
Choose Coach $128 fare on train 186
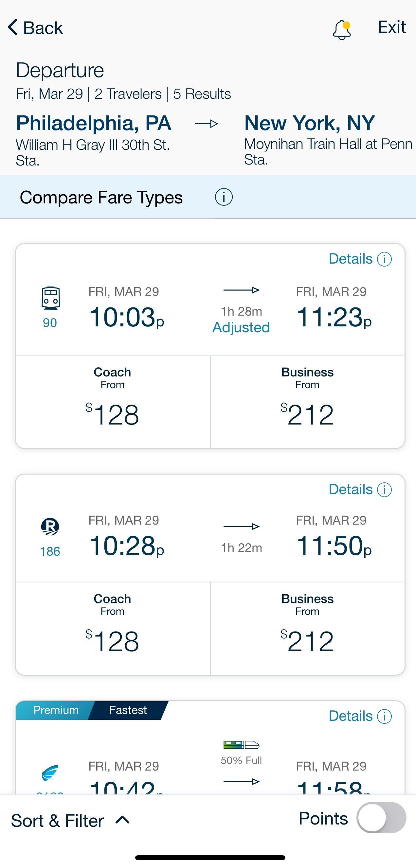(113, 628)
